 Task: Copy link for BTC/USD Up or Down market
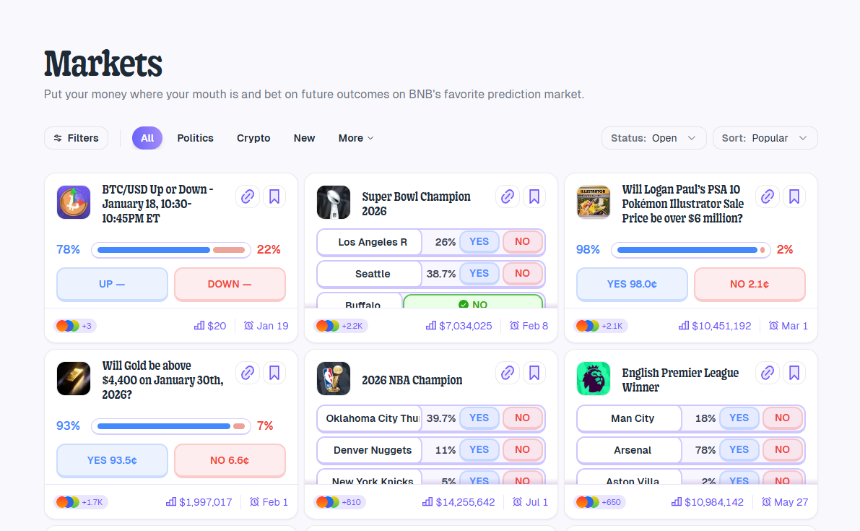247,197
